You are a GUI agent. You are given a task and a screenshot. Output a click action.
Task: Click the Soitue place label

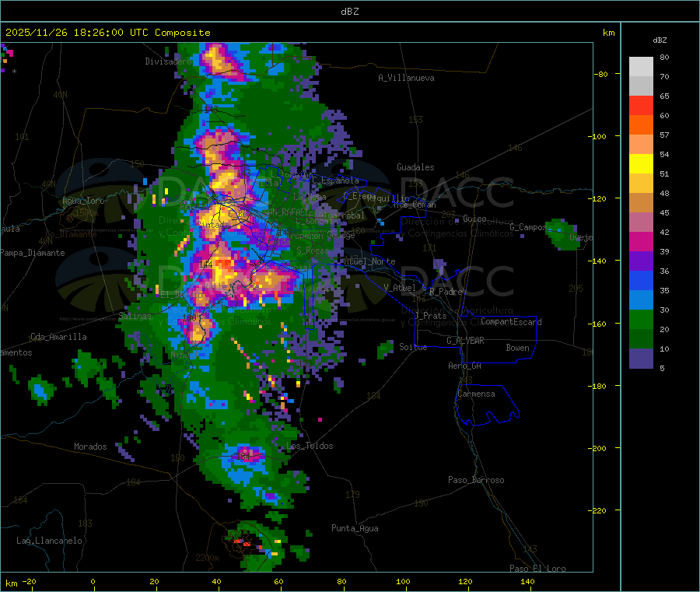coord(413,347)
